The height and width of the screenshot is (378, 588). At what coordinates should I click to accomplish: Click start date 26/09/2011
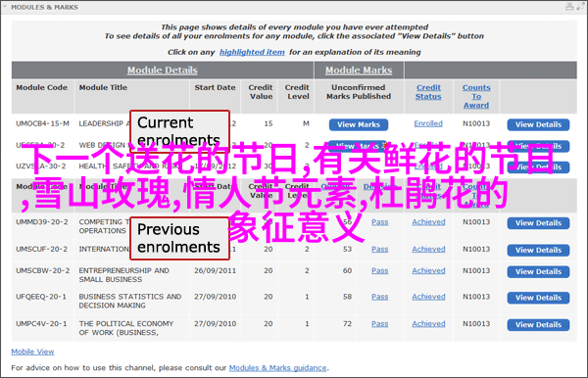tap(215, 271)
